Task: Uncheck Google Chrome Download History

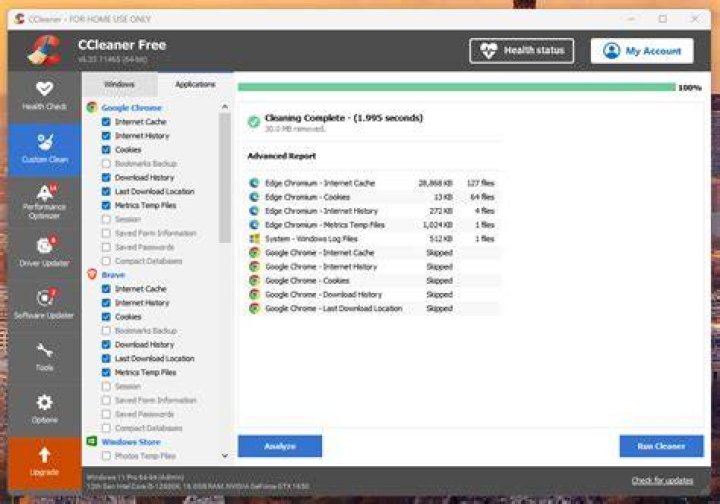Action: click(x=106, y=178)
